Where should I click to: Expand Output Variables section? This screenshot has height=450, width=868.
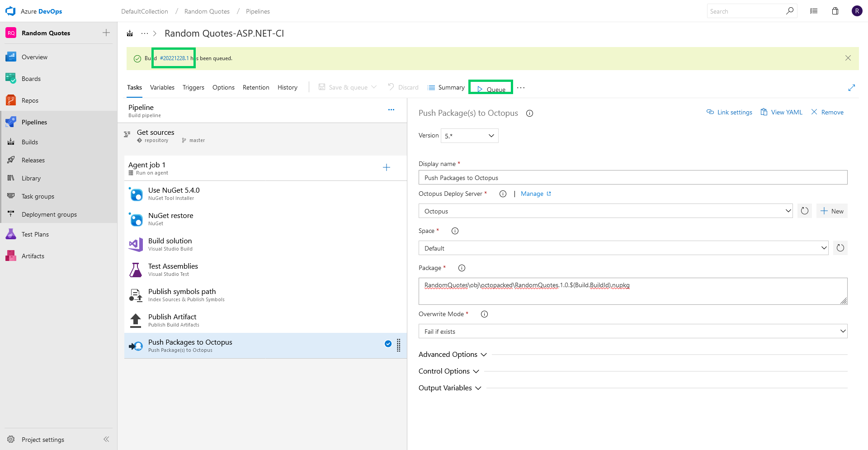[x=450, y=388]
